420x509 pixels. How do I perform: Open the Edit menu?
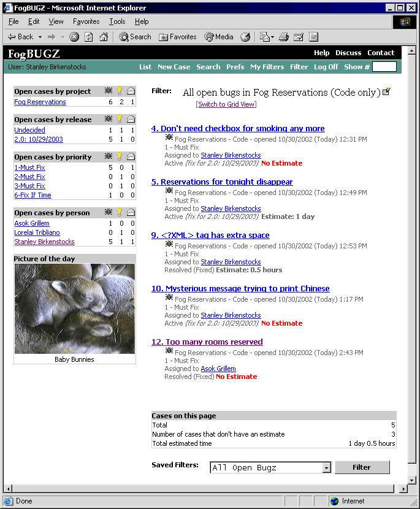[34, 21]
